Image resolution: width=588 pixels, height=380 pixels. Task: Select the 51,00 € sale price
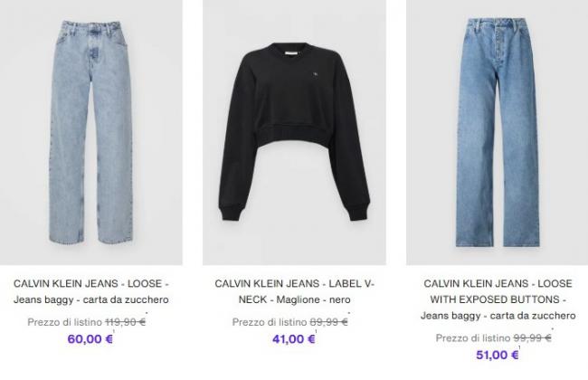498,355
